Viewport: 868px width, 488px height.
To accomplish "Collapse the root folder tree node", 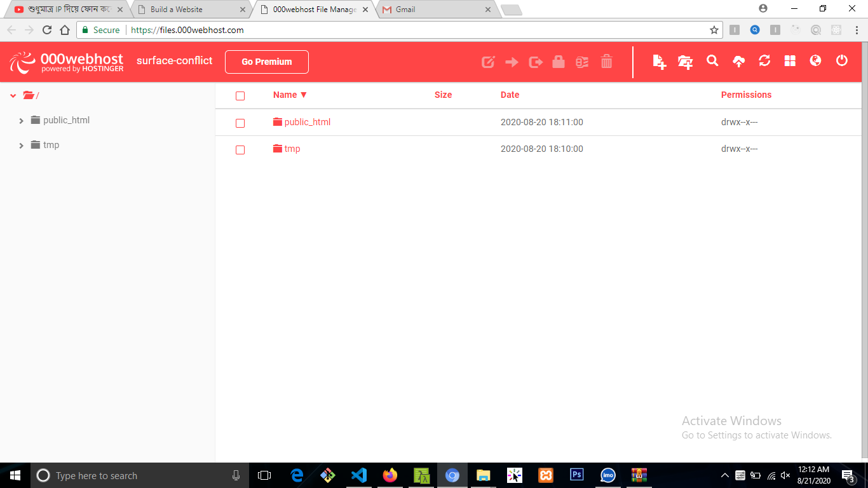I will (x=13, y=96).
